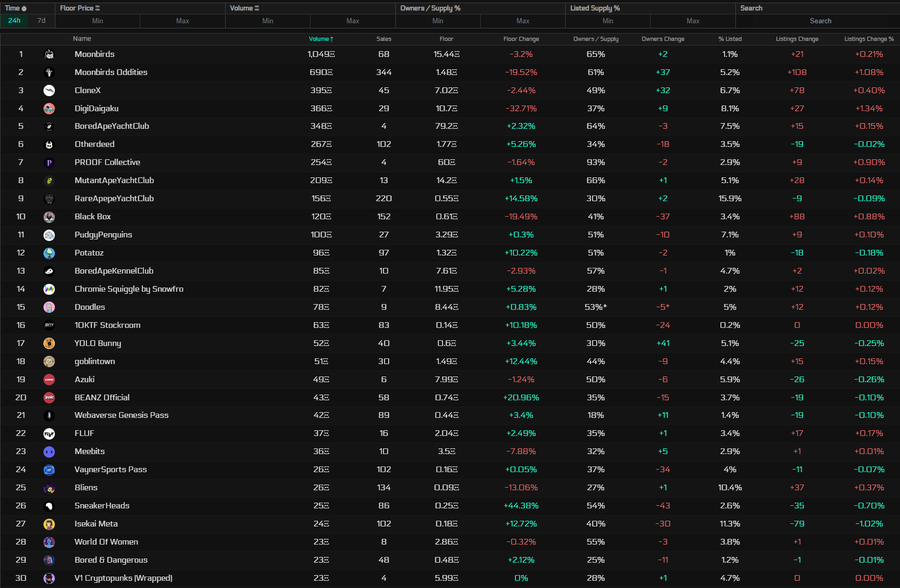Click the 8liens collection icon
The height and width of the screenshot is (588, 900).
[49, 488]
